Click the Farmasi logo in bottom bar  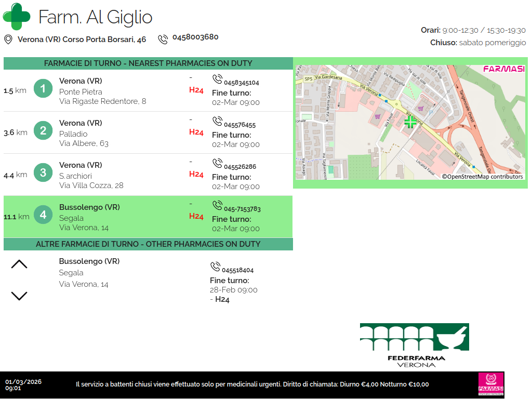tap(491, 384)
